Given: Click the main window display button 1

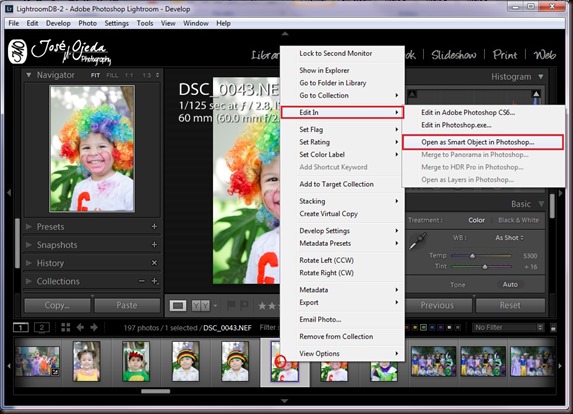Looking at the screenshot, I should 21,327.
